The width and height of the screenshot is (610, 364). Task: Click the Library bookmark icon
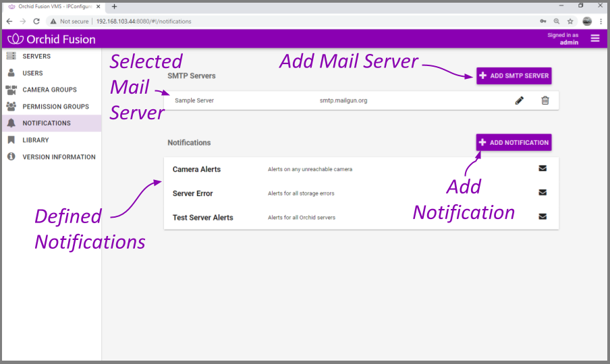[x=11, y=140]
